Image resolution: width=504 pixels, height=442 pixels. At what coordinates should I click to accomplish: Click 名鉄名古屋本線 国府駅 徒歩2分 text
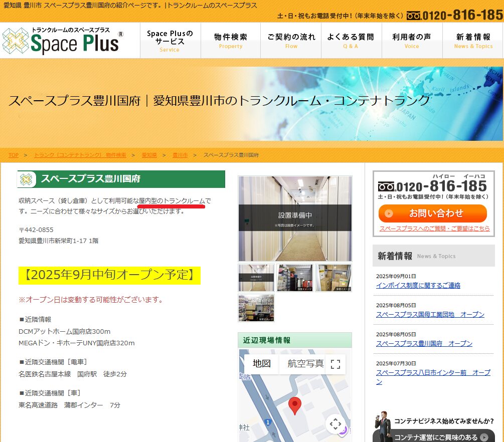pos(73,374)
